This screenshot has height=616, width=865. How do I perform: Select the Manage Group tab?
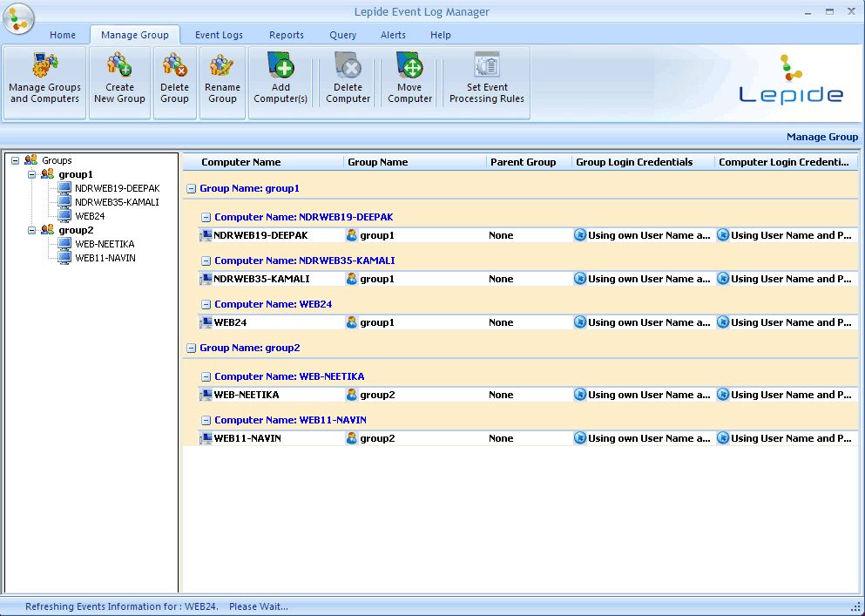click(x=135, y=35)
